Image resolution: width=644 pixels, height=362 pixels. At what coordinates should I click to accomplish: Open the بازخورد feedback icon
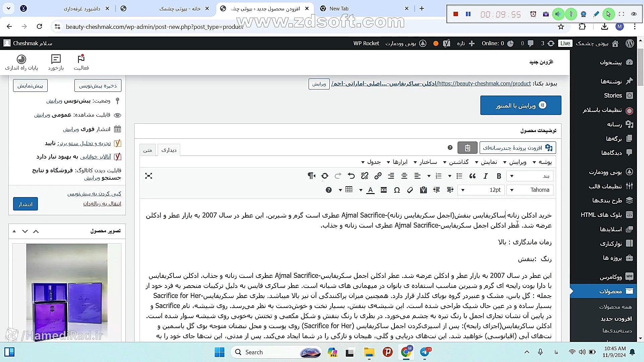(56, 62)
